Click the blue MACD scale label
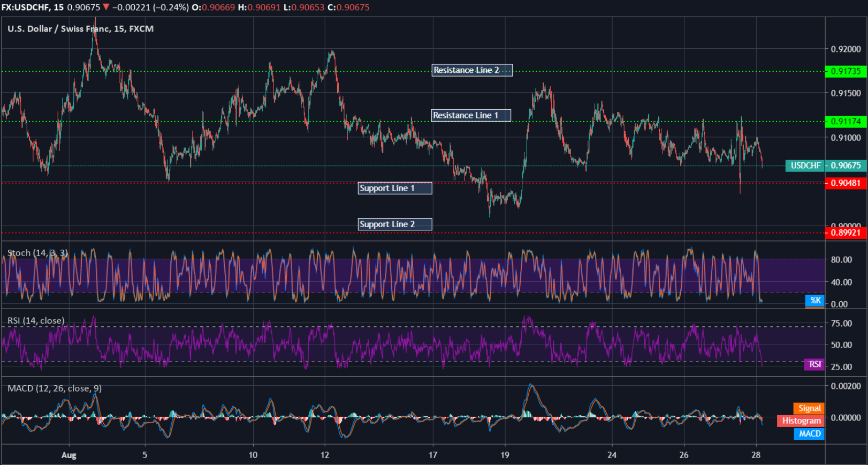The width and height of the screenshot is (868, 465). (x=809, y=433)
